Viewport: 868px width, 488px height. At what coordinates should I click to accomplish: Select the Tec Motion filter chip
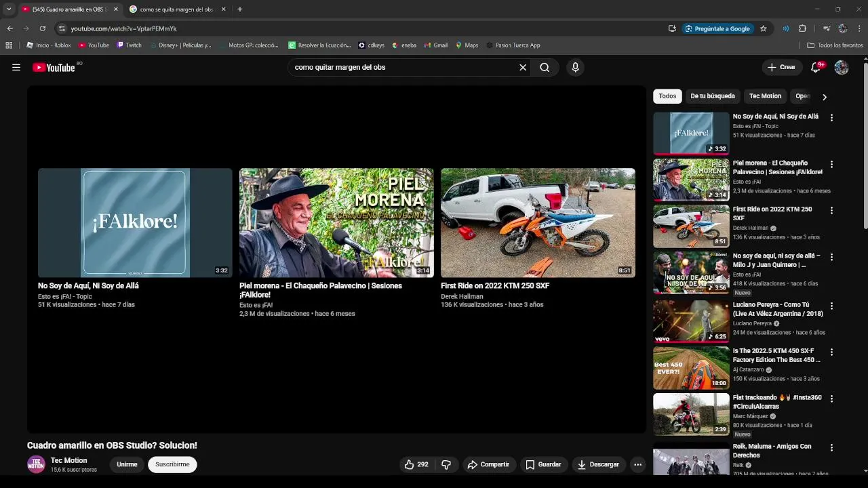point(765,96)
